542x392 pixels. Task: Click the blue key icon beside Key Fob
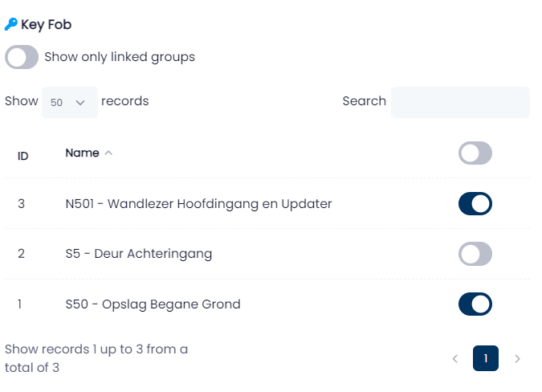(x=10, y=24)
